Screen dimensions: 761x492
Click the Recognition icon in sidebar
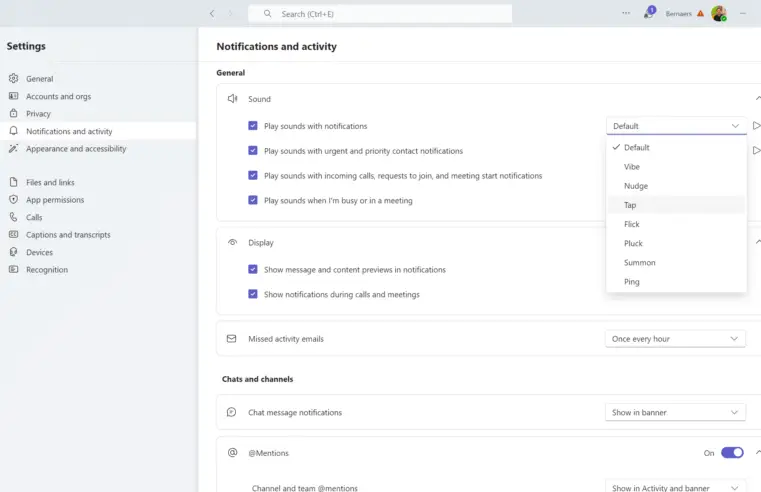click(x=14, y=269)
